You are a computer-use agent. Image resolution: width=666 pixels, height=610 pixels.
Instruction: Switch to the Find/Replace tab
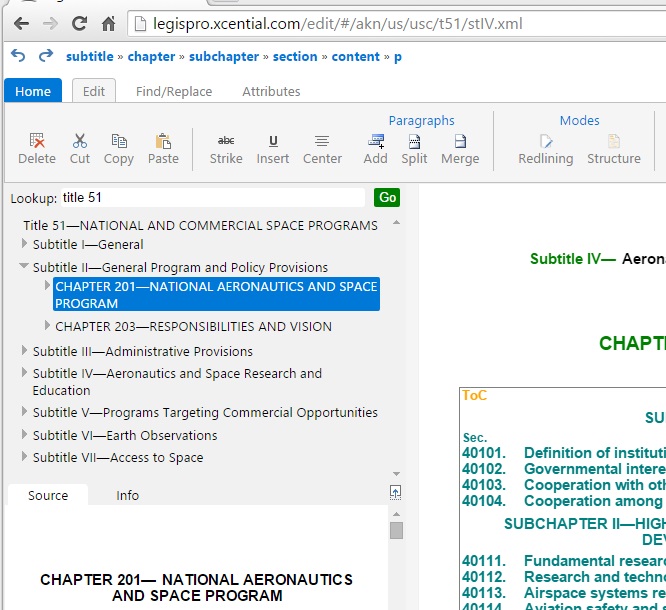[x=174, y=91]
